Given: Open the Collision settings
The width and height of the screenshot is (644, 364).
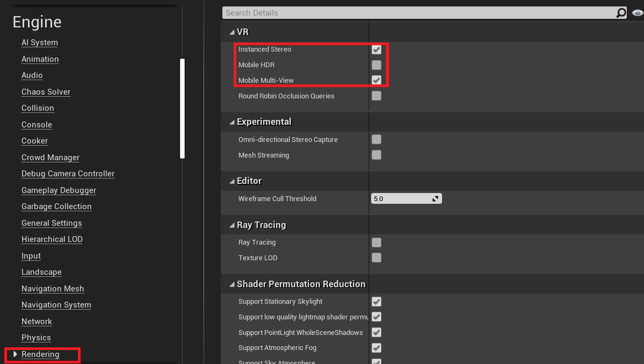Looking at the screenshot, I should [38, 108].
